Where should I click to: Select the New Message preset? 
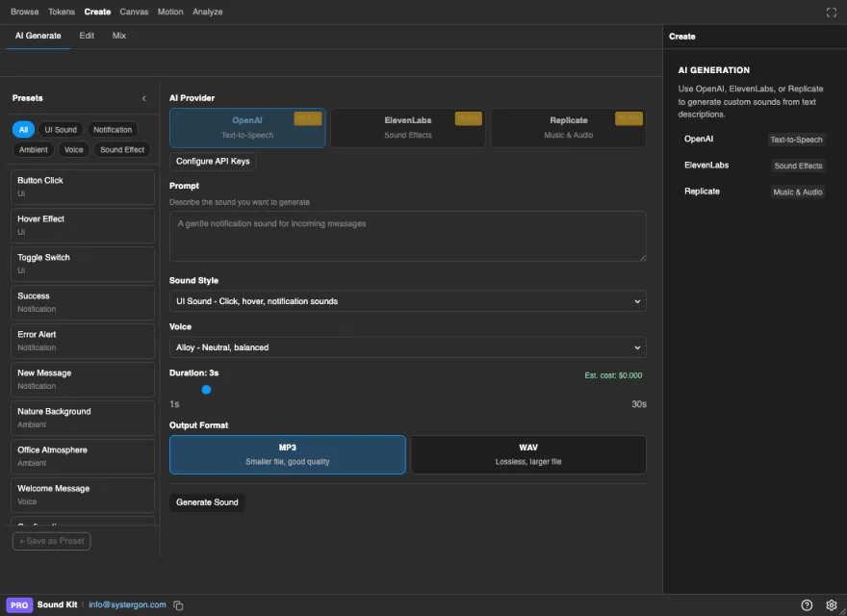pyautogui.click(x=83, y=379)
